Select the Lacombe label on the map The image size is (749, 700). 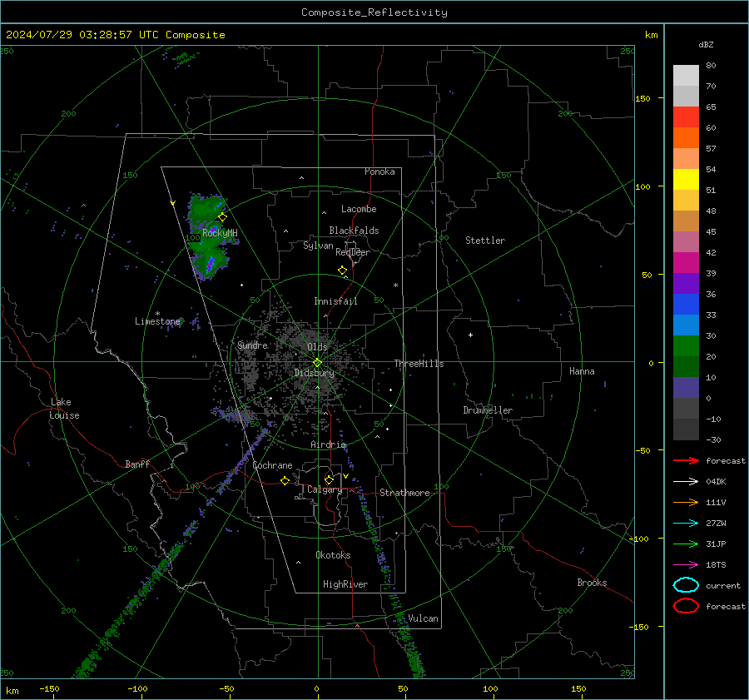[x=359, y=209]
